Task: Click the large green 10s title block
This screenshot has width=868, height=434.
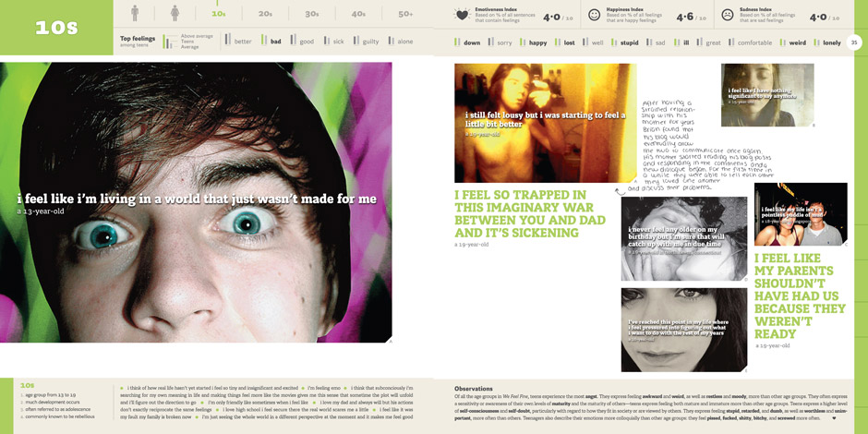Action: (x=56, y=28)
